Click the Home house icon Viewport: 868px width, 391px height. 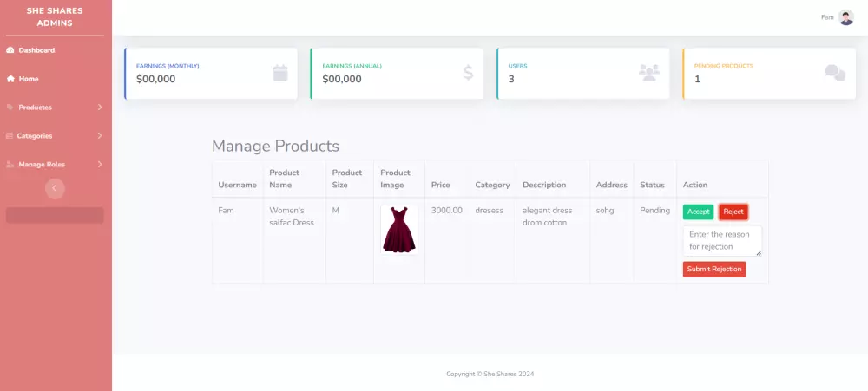point(10,79)
